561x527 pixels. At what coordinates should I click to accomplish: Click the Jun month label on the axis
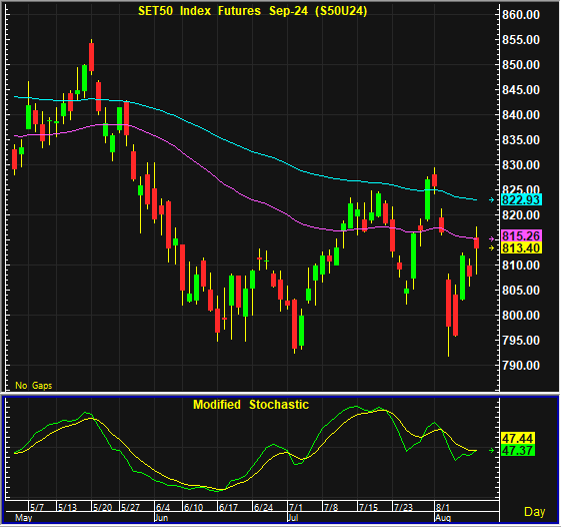point(161,518)
